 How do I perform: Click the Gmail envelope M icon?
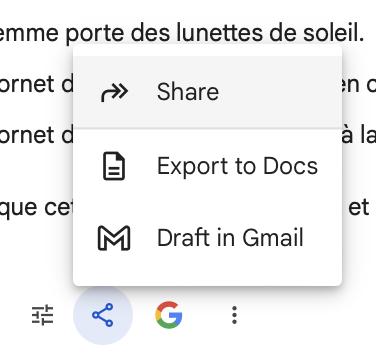pos(114,238)
